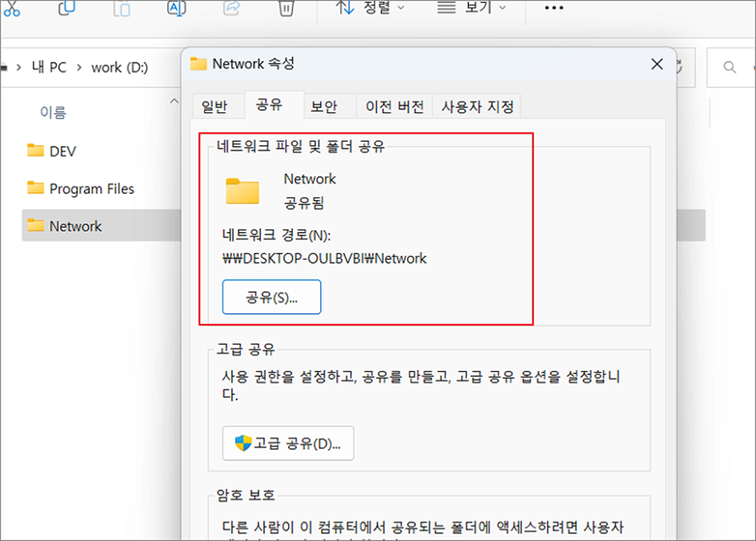Viewport: 756px width, 541px height.
Task: Click the breadcrumb chevron before 내 PC
Action: [x=20, y=67]
